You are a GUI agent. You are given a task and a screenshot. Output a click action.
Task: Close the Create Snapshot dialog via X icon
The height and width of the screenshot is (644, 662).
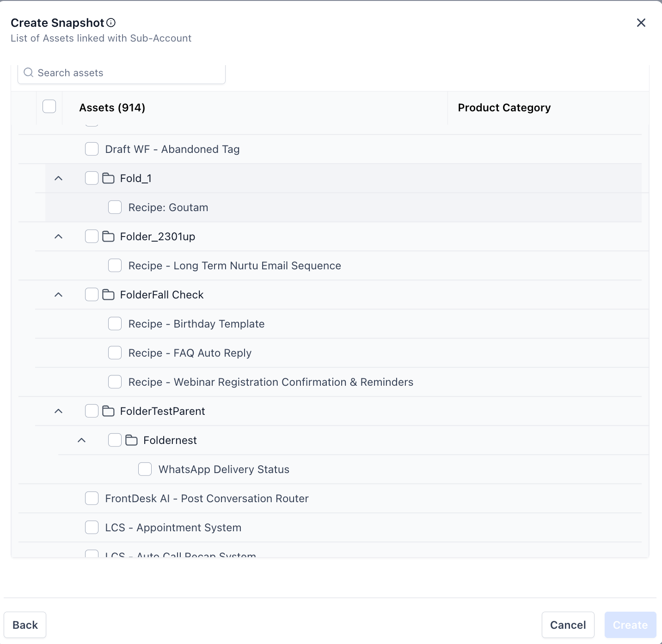641,22
